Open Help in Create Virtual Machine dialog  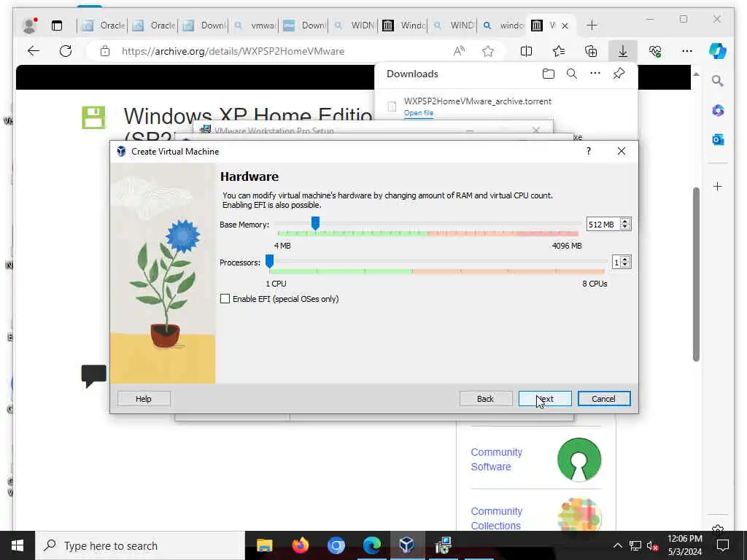click(x=144, y=399)
